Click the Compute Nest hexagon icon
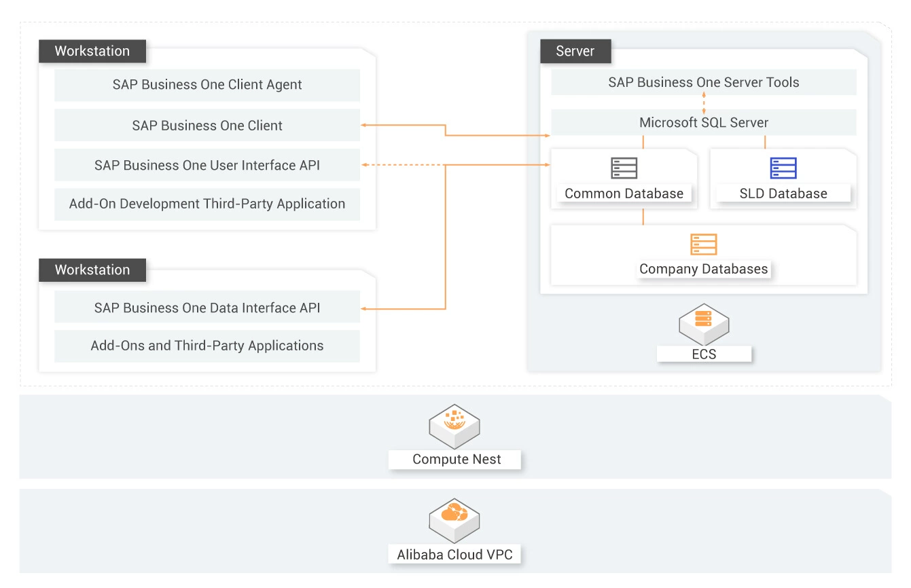 pyautogui.click(x=454, y=424)
